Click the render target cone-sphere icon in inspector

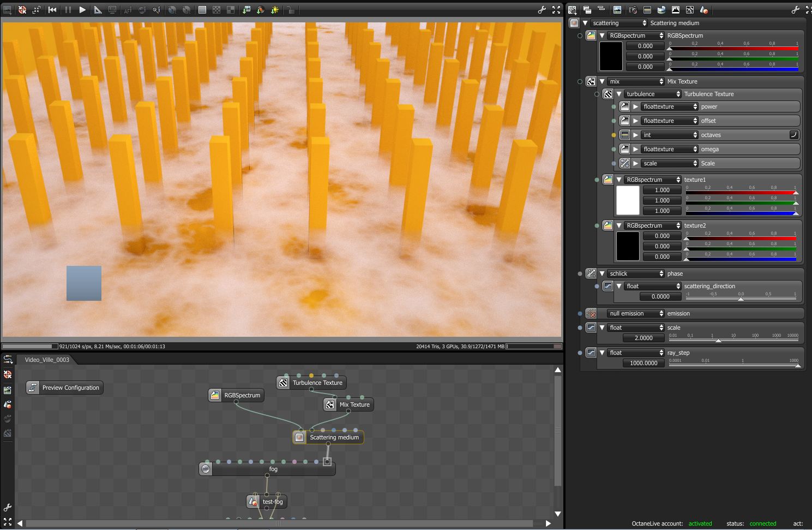[x=704, y=10]
